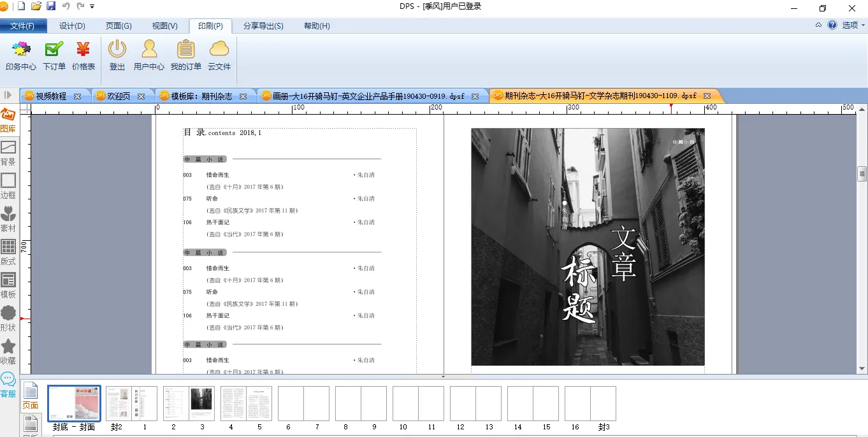Click the vertical scrollbar down arrow
Screen dimensions: 868x437
pyautogui.click(x=862, y=368)
